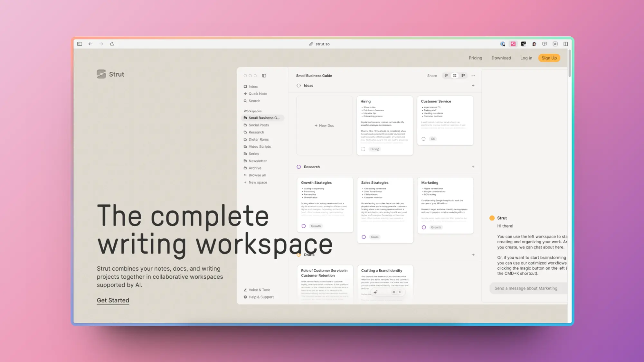Switch to board view icon
The image size is (644, 362).
(x=463, y=76)
